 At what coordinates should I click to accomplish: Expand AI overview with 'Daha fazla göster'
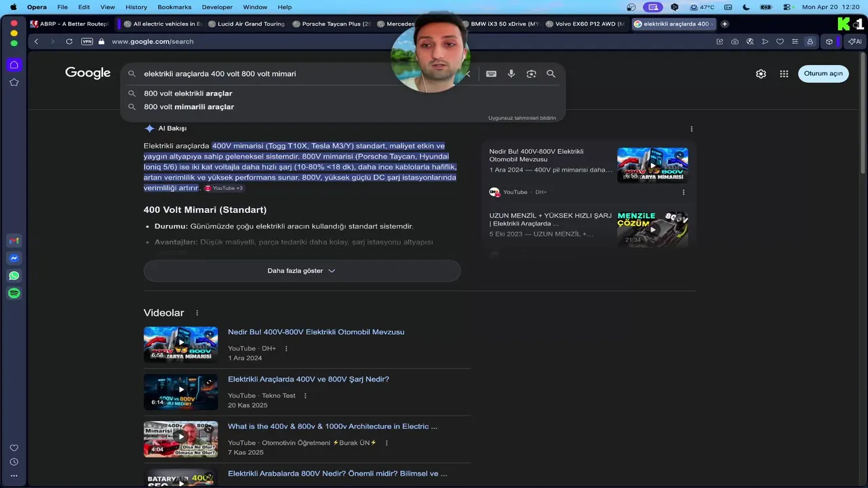click(302, 270)
